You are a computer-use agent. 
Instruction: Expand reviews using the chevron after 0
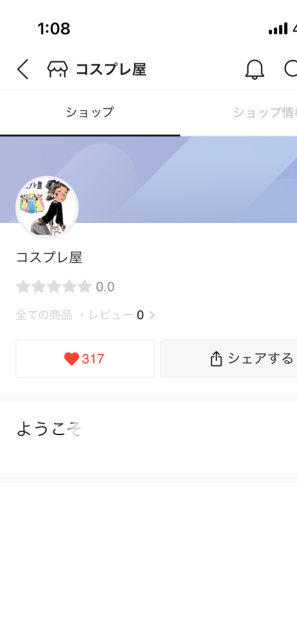point(152,315)
